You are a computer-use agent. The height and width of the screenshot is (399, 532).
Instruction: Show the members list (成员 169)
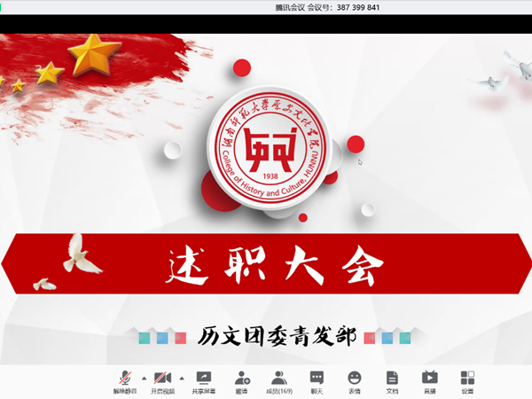(x=278, y=380)
